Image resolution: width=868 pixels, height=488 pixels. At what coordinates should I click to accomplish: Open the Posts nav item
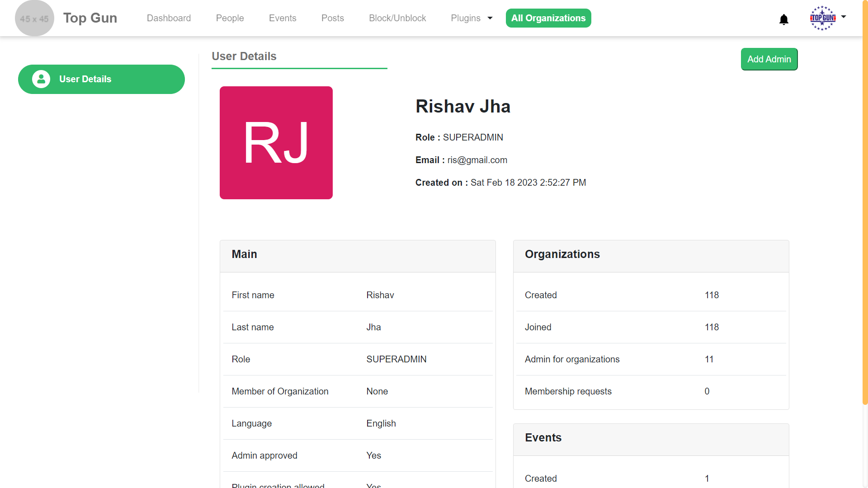(x=332, y=18)
